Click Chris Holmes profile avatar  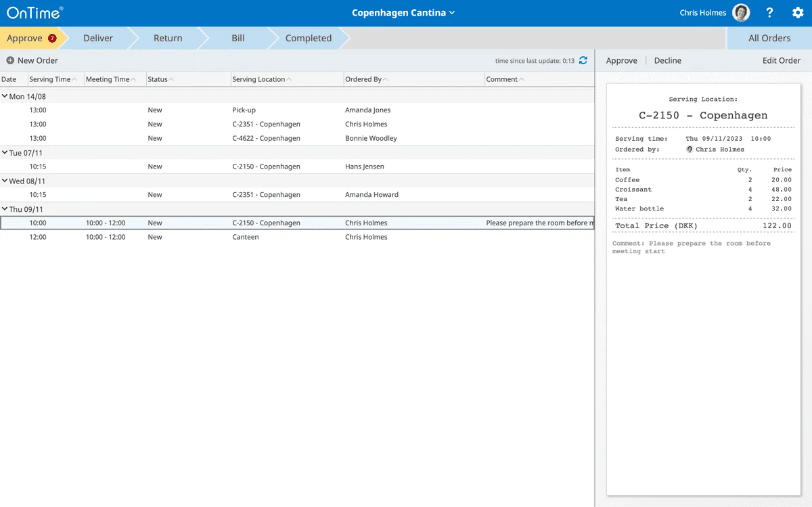(741, 13)
